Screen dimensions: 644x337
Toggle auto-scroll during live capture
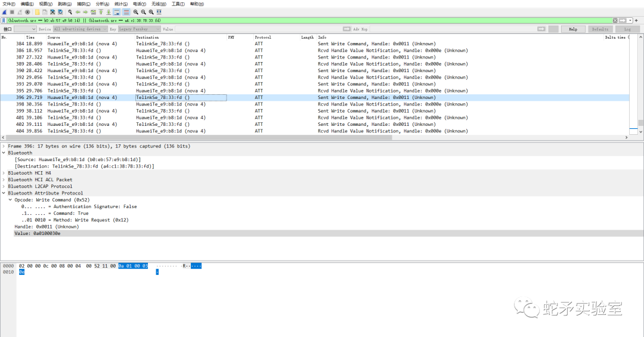117,13
